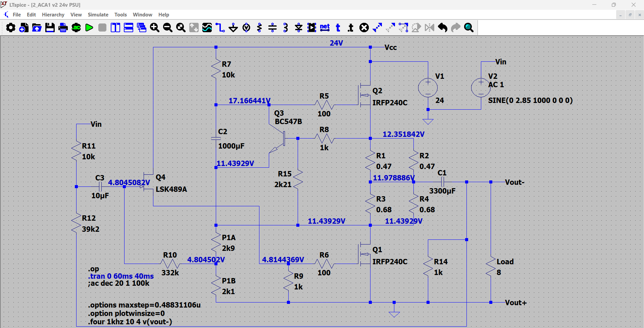The width and height of the screenshot is (644, 328).
Task: Open the search magnifier at toolbar end
Action: coord(469,28)
